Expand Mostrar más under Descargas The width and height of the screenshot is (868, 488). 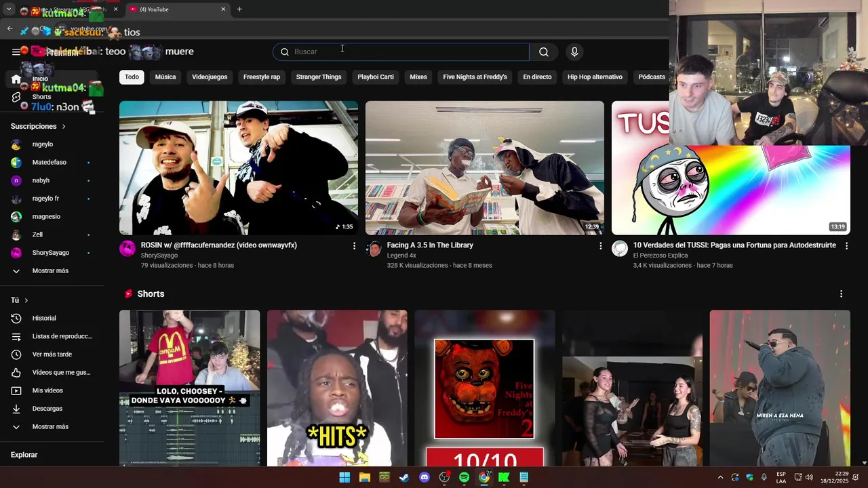[52, 427]
